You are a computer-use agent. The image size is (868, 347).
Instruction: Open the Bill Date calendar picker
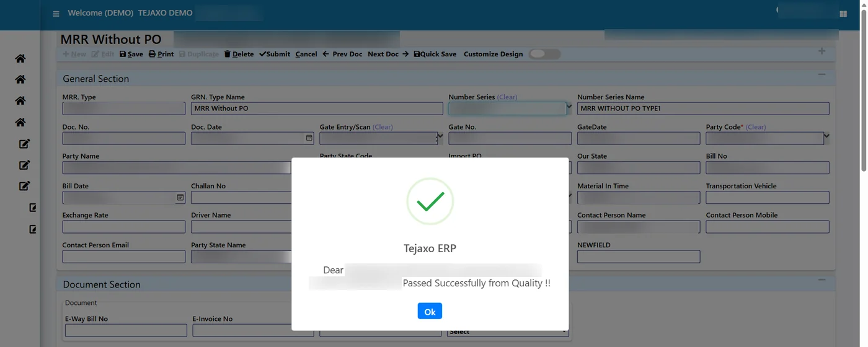click(180, 197)
